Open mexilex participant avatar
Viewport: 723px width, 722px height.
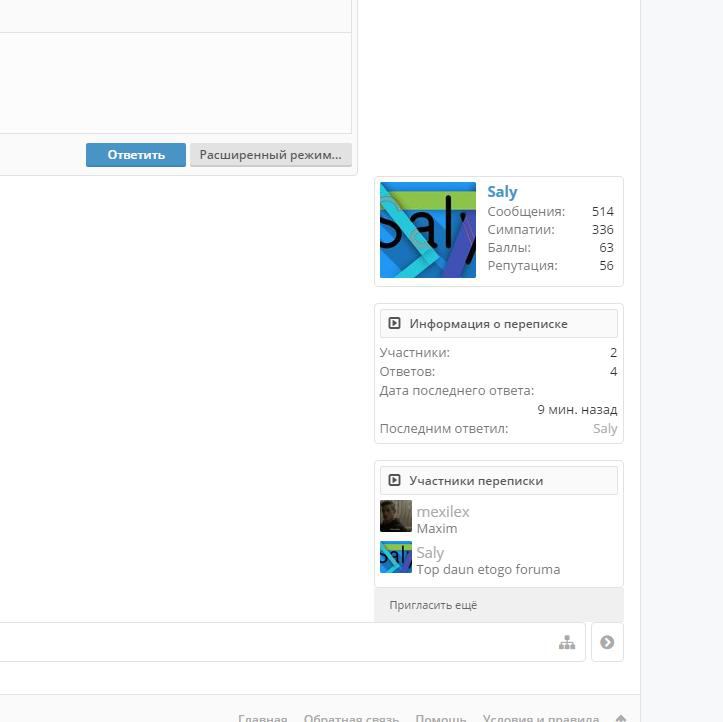click(396, 516)
